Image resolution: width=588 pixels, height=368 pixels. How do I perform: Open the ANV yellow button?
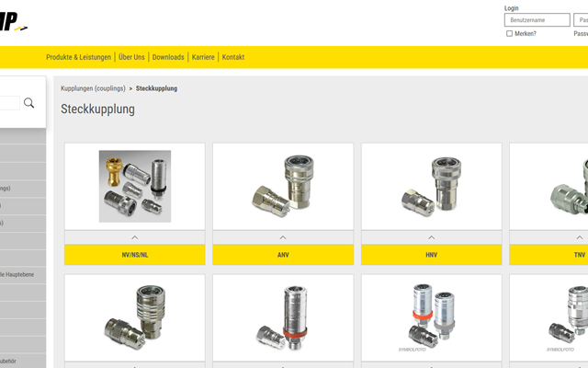(283, 255)
